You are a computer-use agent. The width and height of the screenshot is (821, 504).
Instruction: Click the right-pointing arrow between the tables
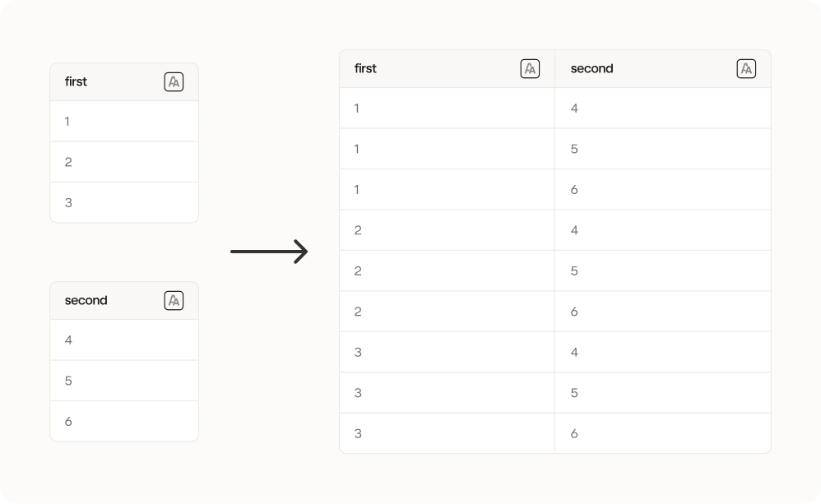pos(269,252)
